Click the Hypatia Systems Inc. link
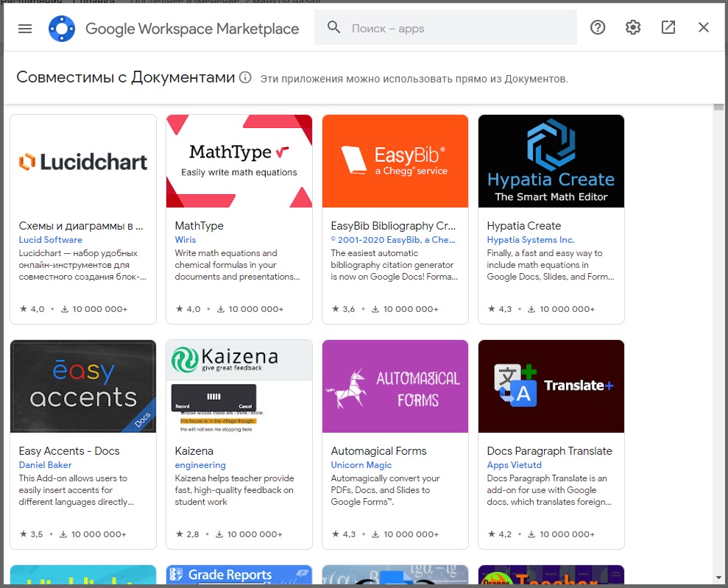728x588 pixels. point(531,239)
